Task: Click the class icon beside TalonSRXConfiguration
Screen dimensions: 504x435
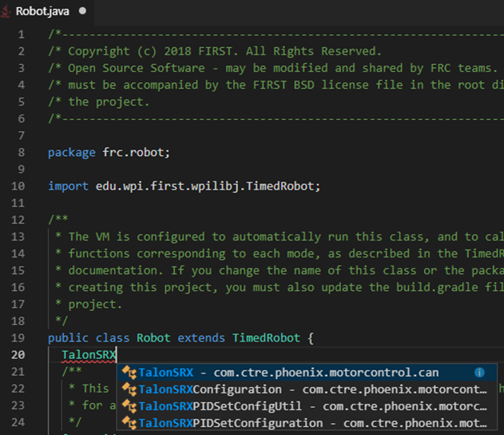Action: click(129, 389)
